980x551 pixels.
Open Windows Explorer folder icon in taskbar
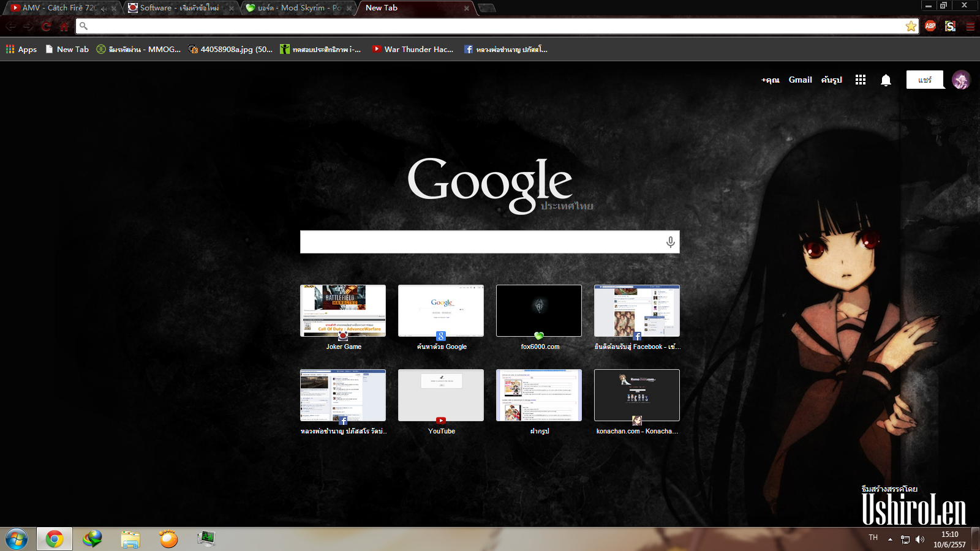(x=130, y=539)
